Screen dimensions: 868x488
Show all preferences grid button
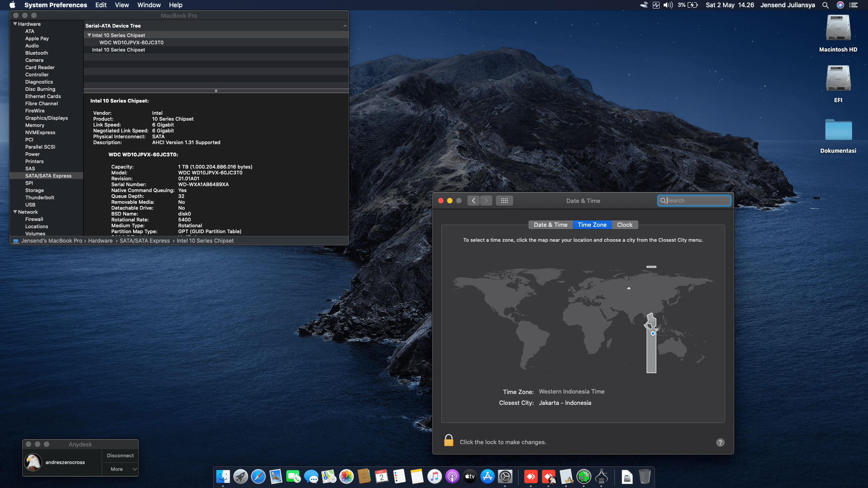505,201
